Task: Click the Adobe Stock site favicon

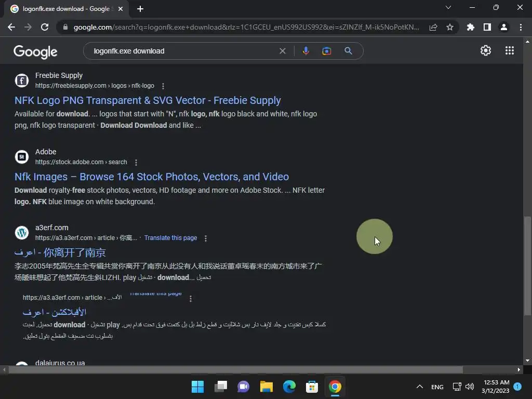Action: (x=22, y=157)
